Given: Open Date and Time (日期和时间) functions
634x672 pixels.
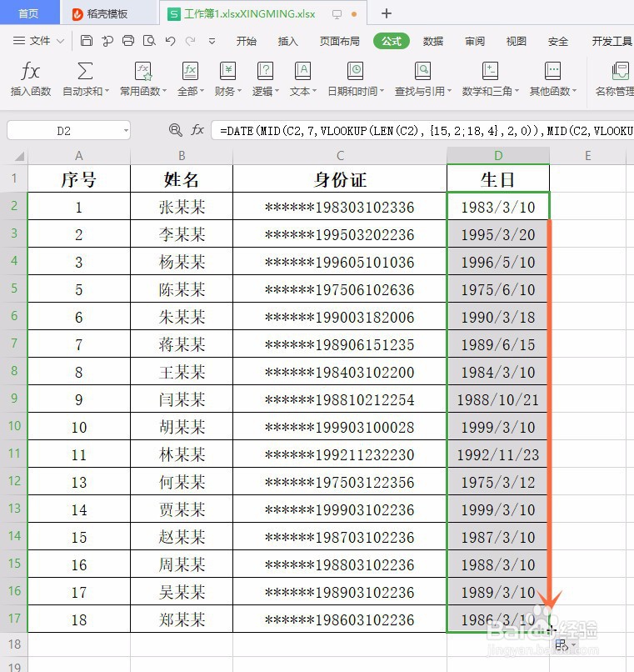Looking at the screenshot, I should tap(356, 78).
